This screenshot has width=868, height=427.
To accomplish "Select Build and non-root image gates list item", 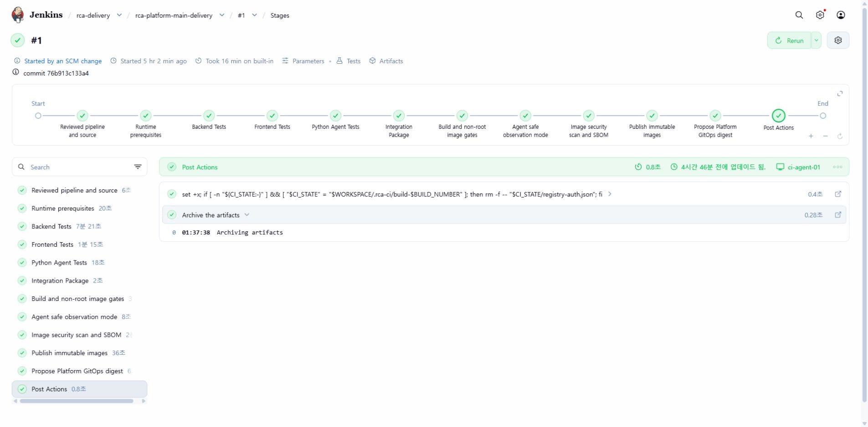I will pyautogui.click(x=80, y=299).
